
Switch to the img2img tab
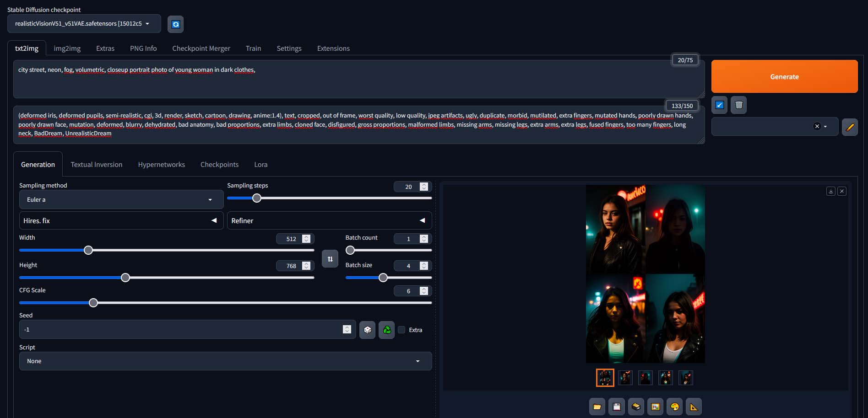[x=67, y=48]
